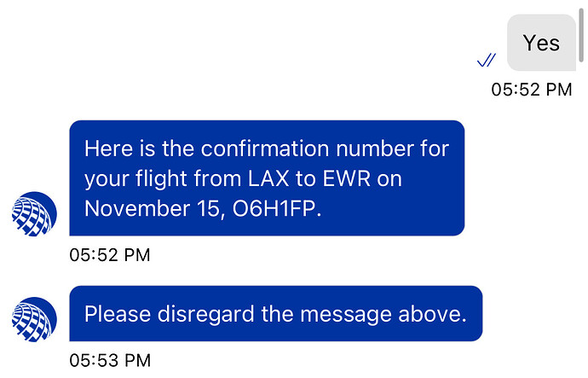The image size is (588, 378).
Task: Click the word "above." ending the last message
Action: tap(432, 314)
